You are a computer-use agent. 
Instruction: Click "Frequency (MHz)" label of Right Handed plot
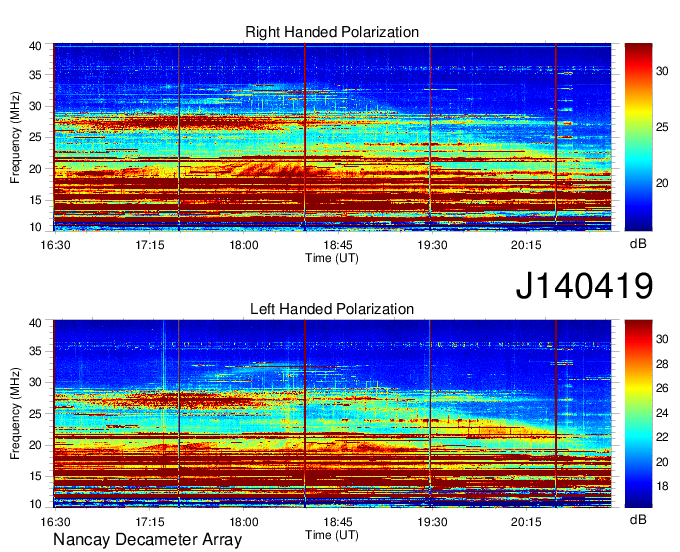click(x=15, y=137)
